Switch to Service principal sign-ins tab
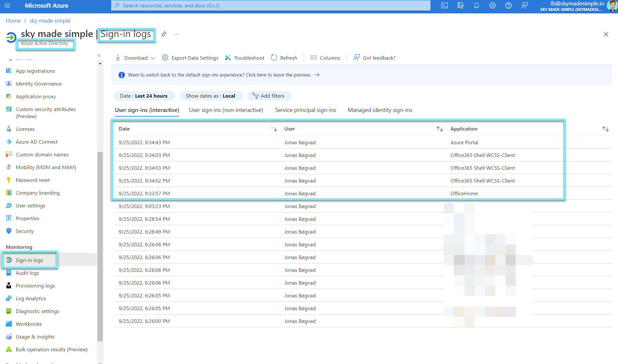Screen dimensions: 618x364 point(305,110)
